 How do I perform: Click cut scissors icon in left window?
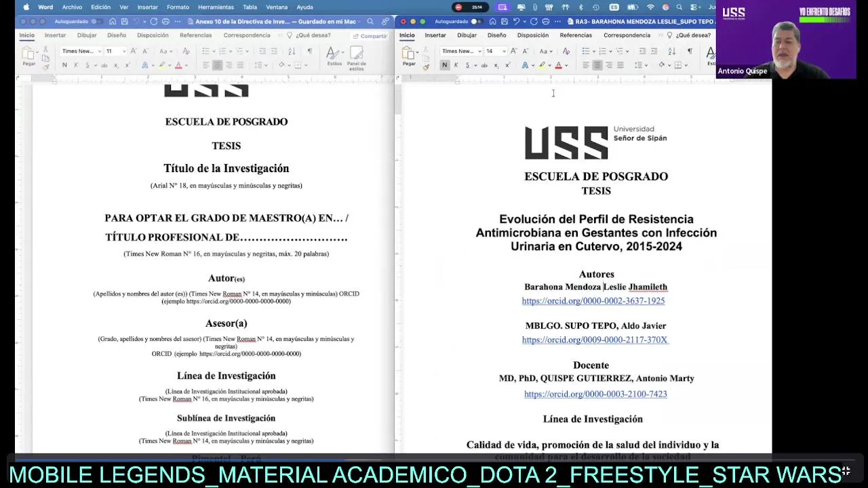(x=45, y=49)
